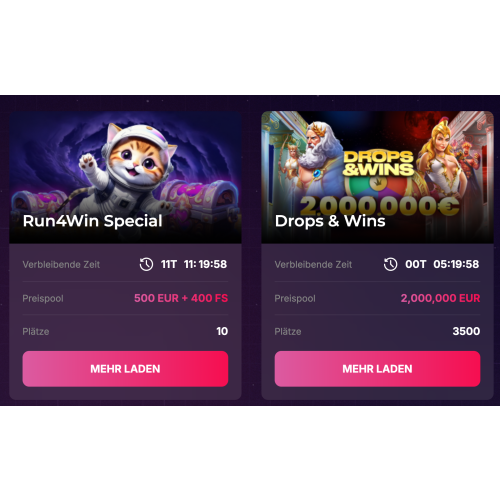
Task: Click Verbleibende Zeit label in Run4Win card
Action: coord(61,265)
